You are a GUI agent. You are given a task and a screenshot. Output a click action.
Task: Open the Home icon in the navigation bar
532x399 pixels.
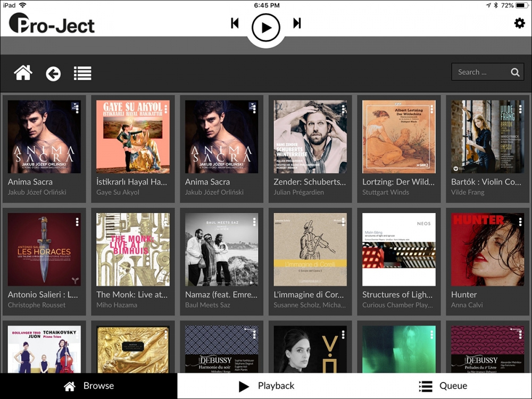click(23, 73)
